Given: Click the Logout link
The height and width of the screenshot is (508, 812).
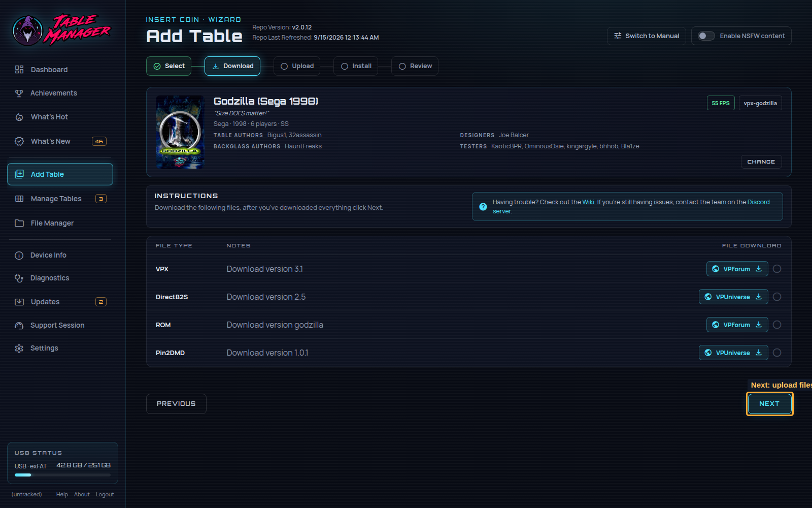Looking at the screenshot, I should click(x=105, y=494).
